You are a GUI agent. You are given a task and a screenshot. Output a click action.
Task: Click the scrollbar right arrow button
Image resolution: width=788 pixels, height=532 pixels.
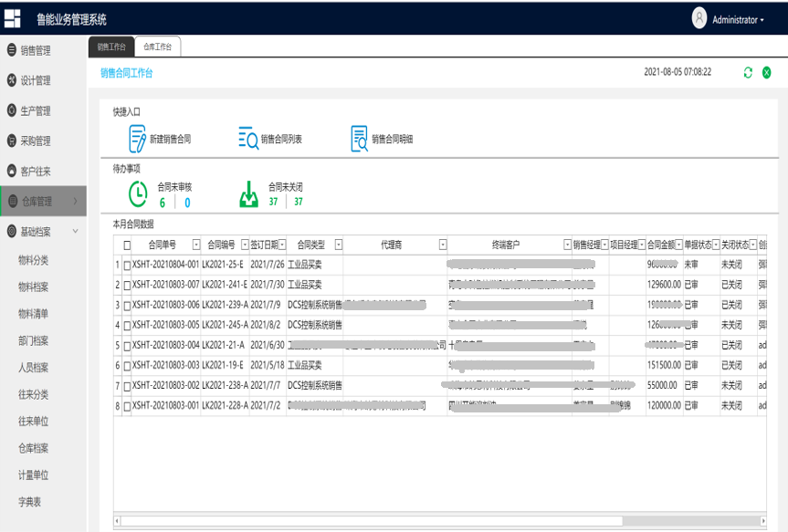pyautogui.click(x=762, y=521)
